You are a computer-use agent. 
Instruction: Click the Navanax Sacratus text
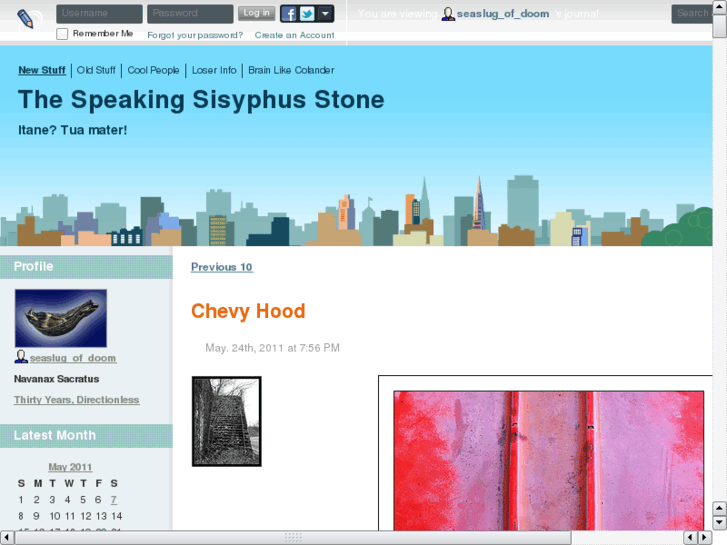[x=57, y=379]
